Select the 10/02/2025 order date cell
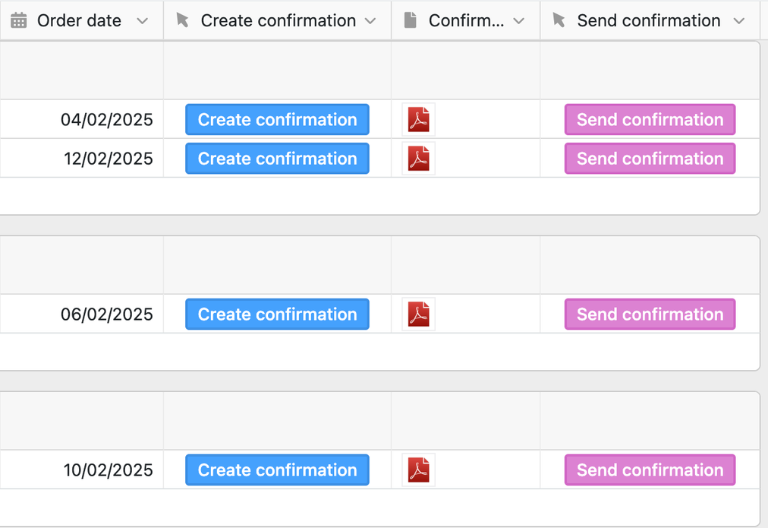The height and width of the screenshot is (528, 768). point(81,470)
